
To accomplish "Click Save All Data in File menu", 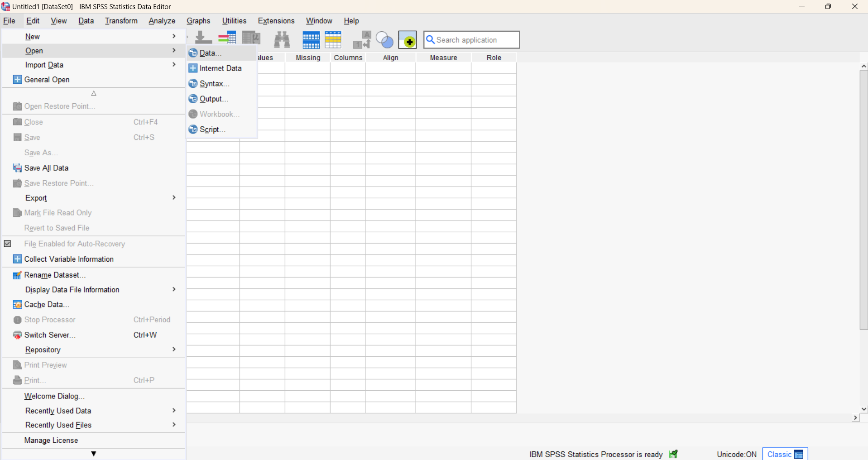I will (94, 168).
